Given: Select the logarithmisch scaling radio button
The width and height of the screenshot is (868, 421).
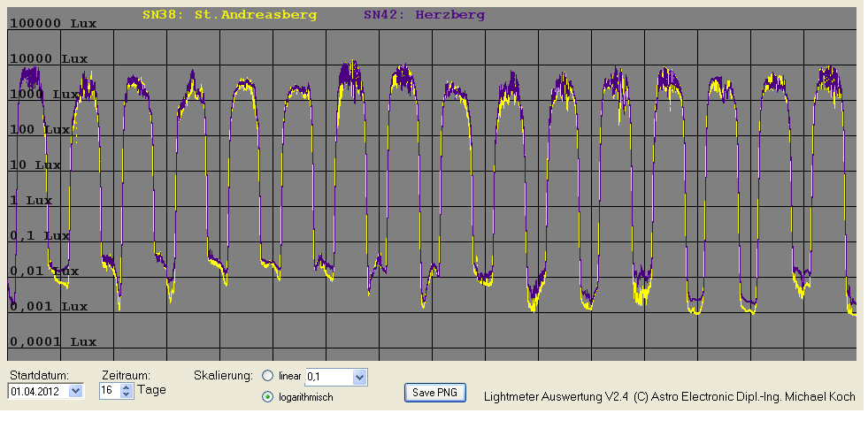Looking at the screenshot, I should click(x=268, y=396).
